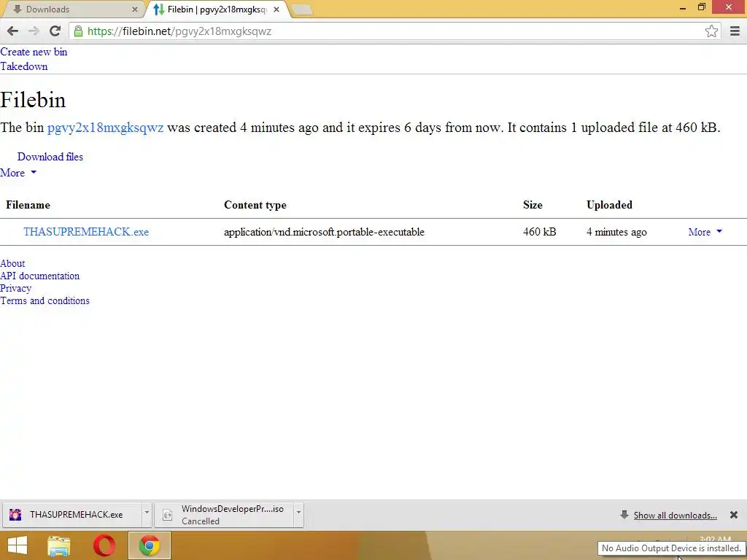The image size is (747, 560).
Task: Click the Takedown link
Action: (24, 66)
